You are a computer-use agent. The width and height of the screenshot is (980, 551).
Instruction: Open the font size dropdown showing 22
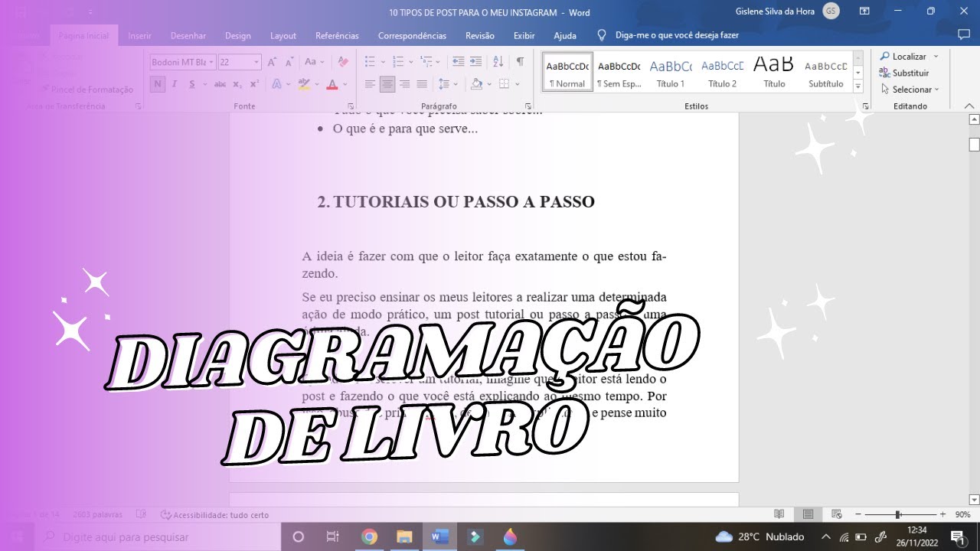point(256,62)
